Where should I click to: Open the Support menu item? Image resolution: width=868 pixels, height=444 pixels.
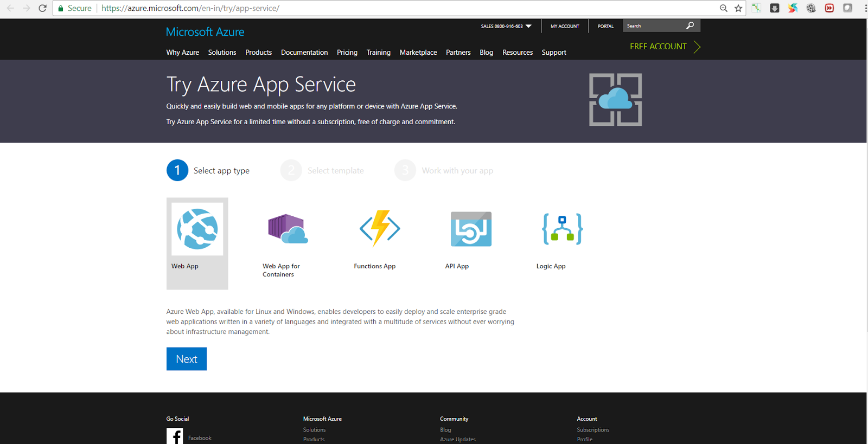[554, 53]
